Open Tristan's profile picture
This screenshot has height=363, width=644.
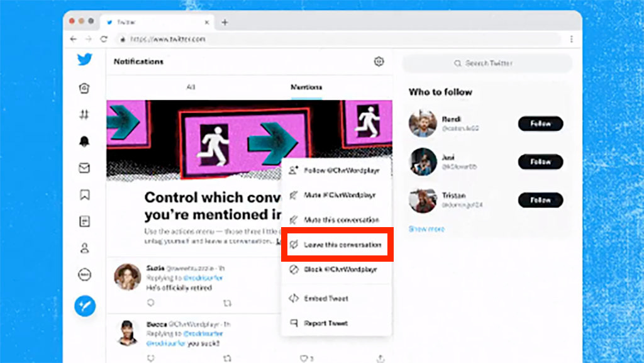[423, 199]
